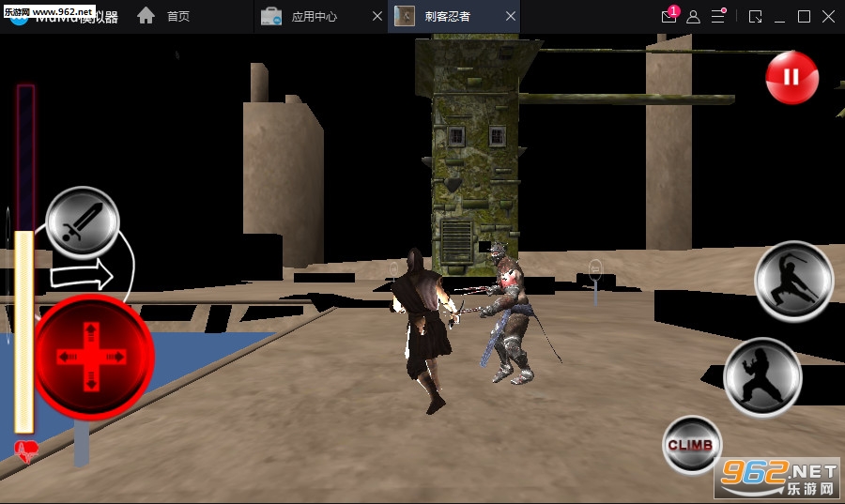This screenshot has height=504, width=845.
Task: Click the hooded ninja player character
Action: 424,329
